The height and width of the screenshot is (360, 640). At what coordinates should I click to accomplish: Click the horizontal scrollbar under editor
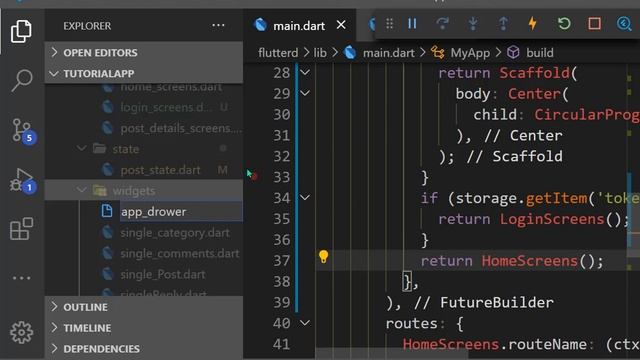tap(392, 353)
